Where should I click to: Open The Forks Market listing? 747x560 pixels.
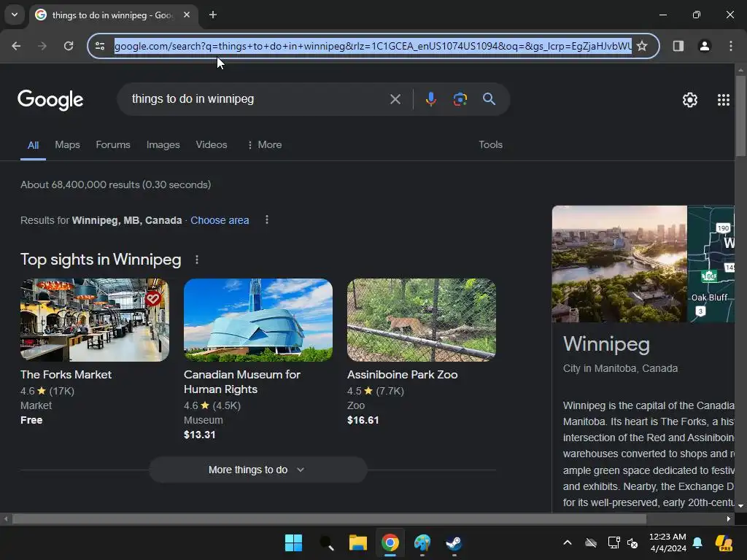click(x=66, y=375)
